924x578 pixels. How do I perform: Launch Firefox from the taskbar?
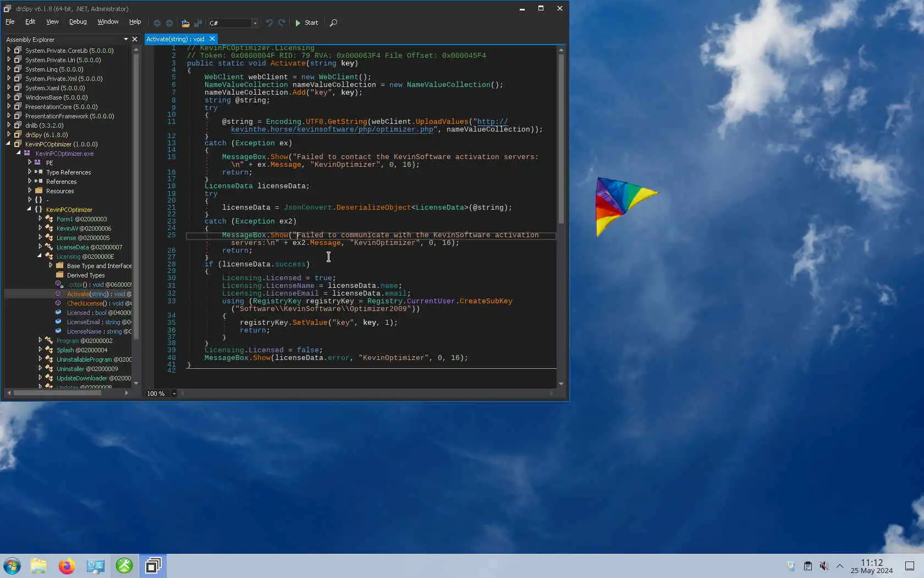point(67,566)
